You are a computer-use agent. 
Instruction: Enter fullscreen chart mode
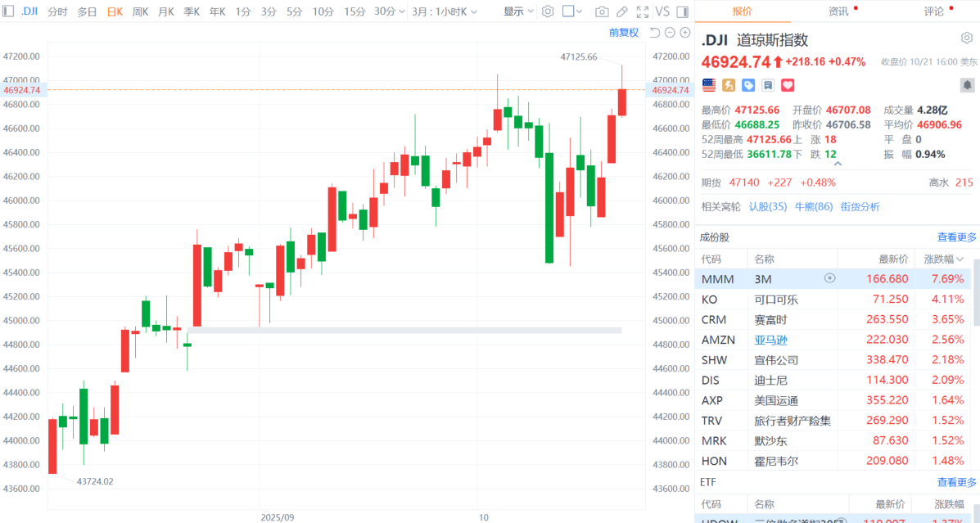(642, 11)
